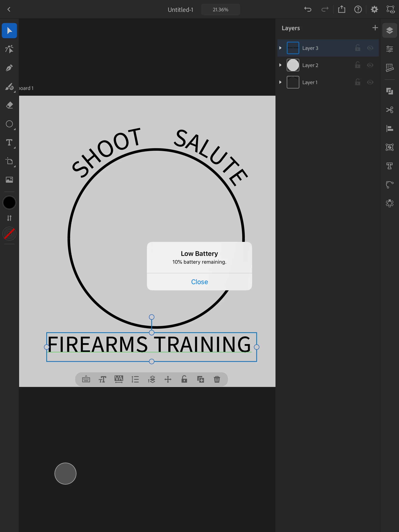Select the Pen tool

coord(9,68)
